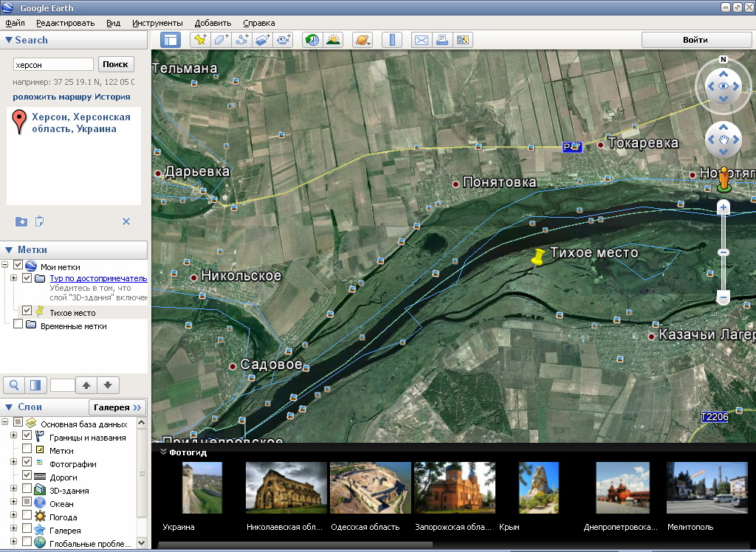Screen dimensions: 756x552
Task: Select the Add Polygon tool
Action: click(x=221, y=41)
